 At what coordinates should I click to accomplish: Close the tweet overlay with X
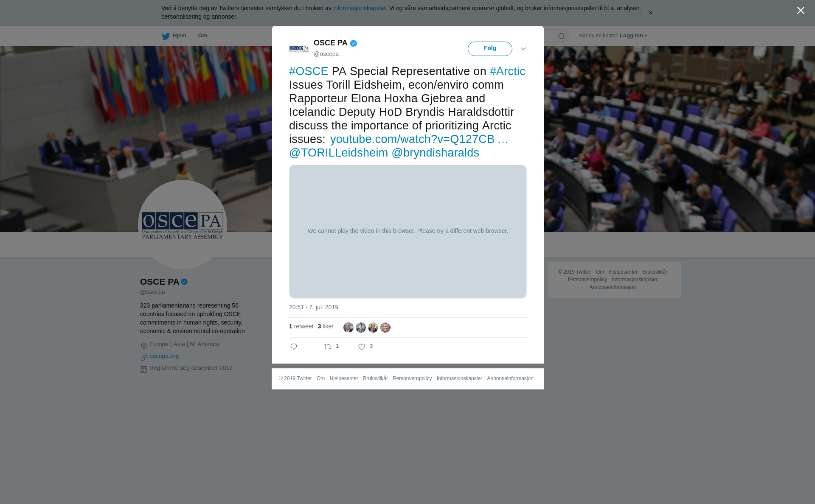801,11
